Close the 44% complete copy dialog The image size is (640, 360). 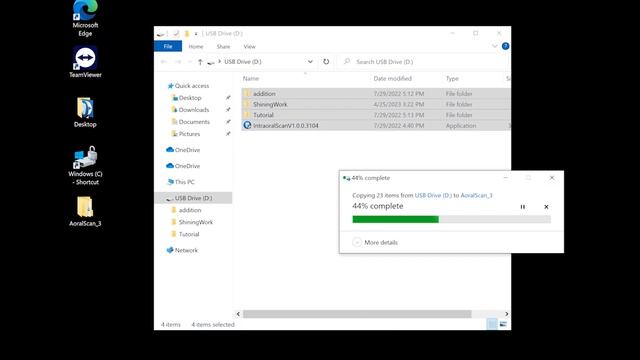click(552, 178)
